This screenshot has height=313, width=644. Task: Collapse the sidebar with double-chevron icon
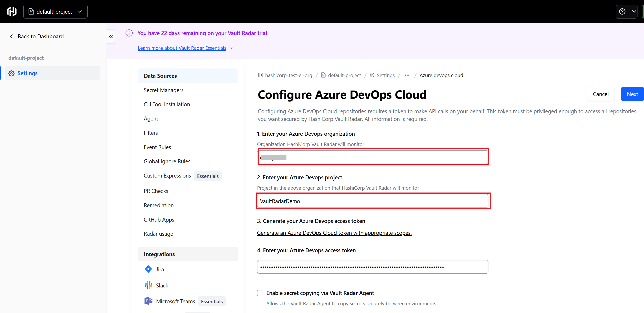pos(111,37)
